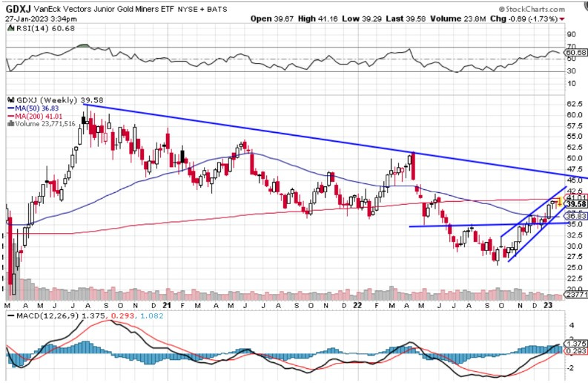Viewport: 588px width, 383px height.
Task: Click the 47.5 price axis label
Action: point(575,169)
